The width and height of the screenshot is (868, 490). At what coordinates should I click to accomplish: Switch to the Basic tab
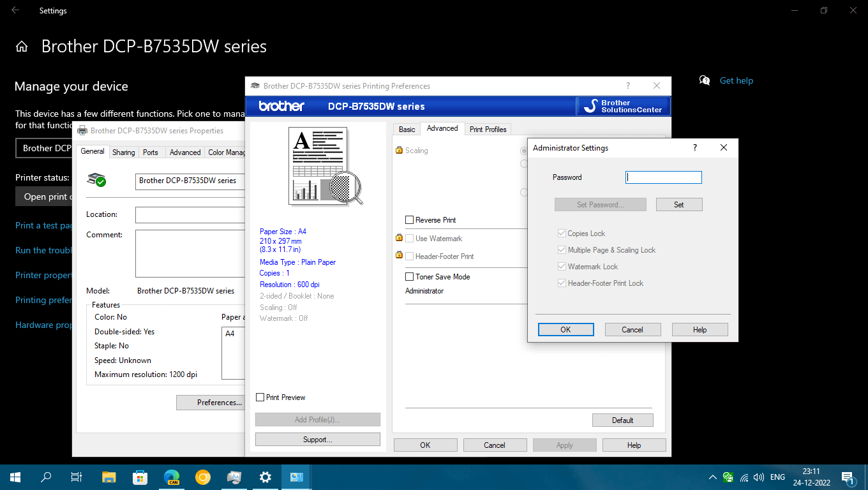[x=407, y=130]
